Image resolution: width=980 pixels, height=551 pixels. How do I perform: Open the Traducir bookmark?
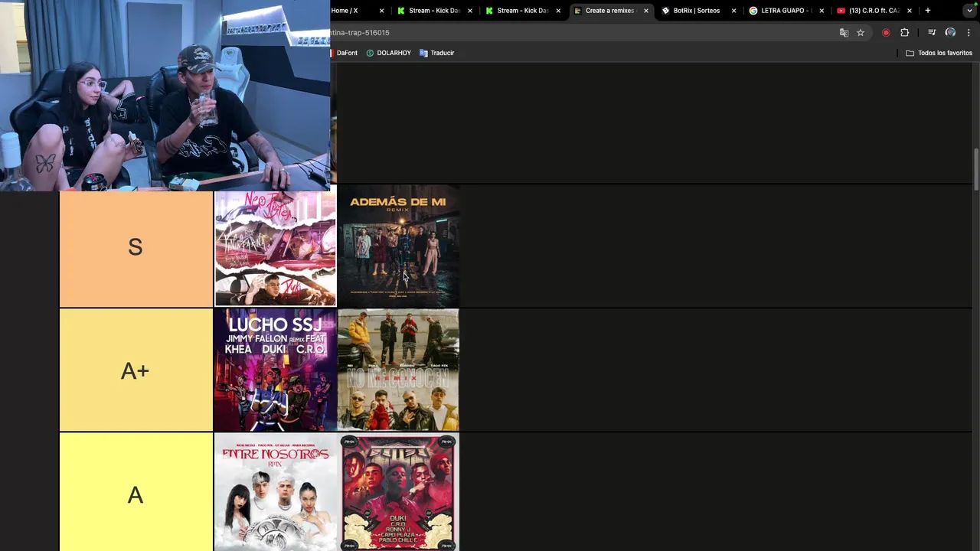click(437, 53)
